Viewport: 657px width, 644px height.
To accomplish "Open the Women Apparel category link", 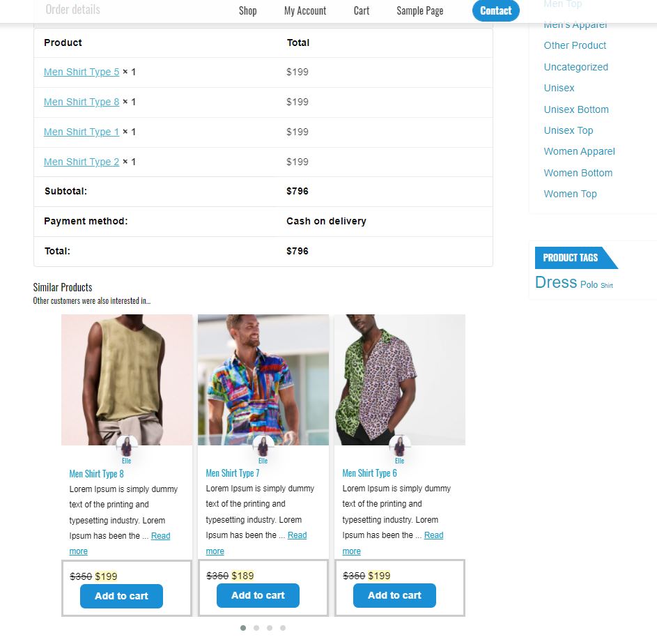I will (x=579, y=151).
